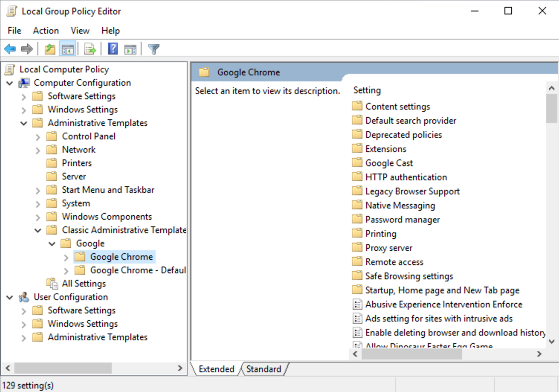Click the Google Cast folder icon
The image size is (559, 392).
click(x=357, y=162)
